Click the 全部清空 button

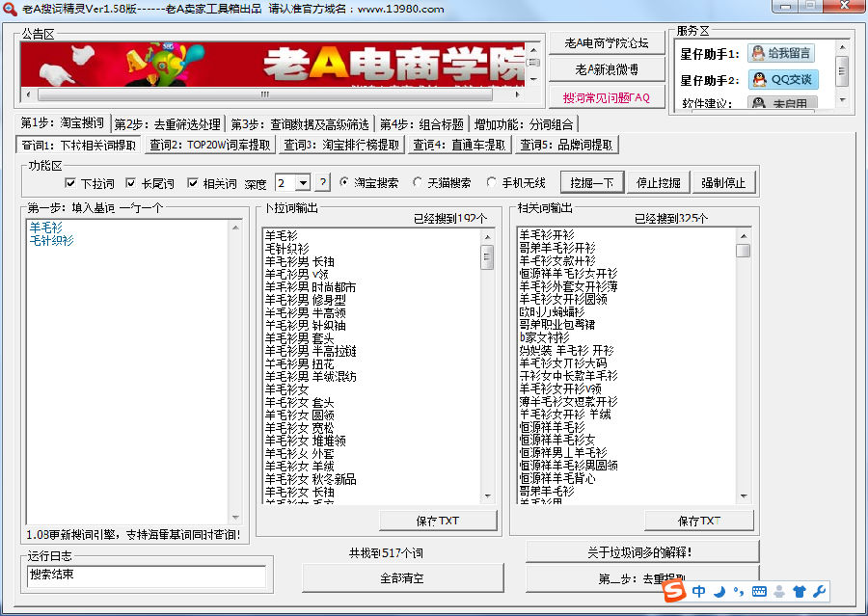tap(402, 578)
